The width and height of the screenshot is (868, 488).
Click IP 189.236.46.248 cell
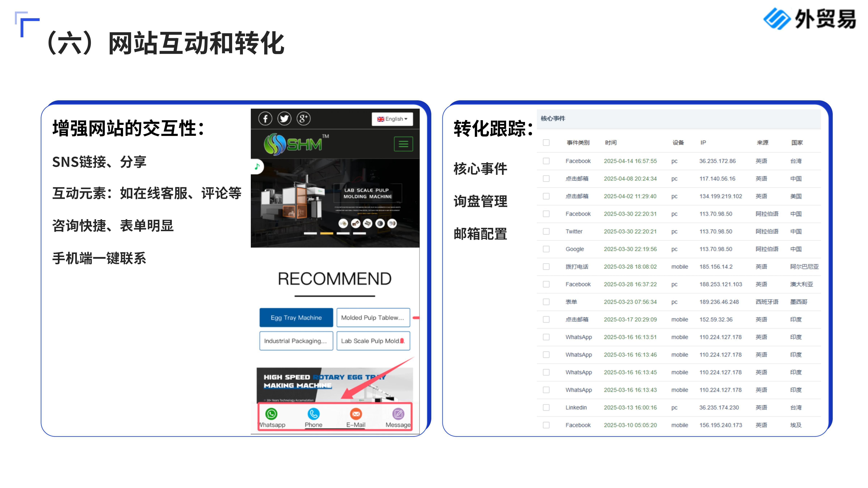tap(719, 302)
